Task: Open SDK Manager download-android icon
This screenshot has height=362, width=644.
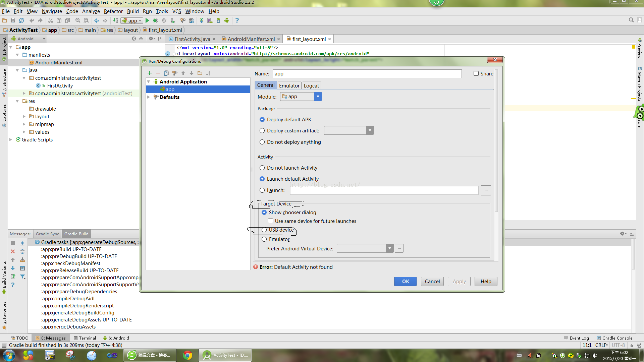Action: click(x=218, y=20)
